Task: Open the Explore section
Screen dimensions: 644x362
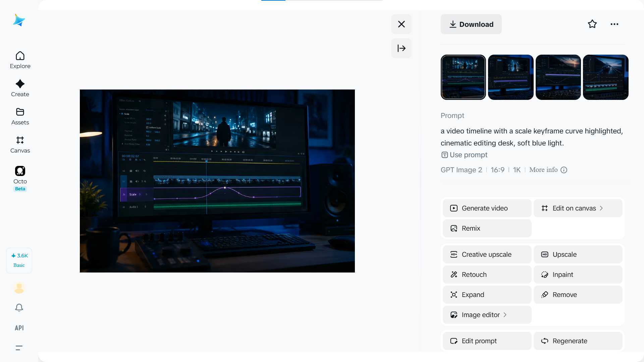Action: pyautogui.click(x=20, y=60)
